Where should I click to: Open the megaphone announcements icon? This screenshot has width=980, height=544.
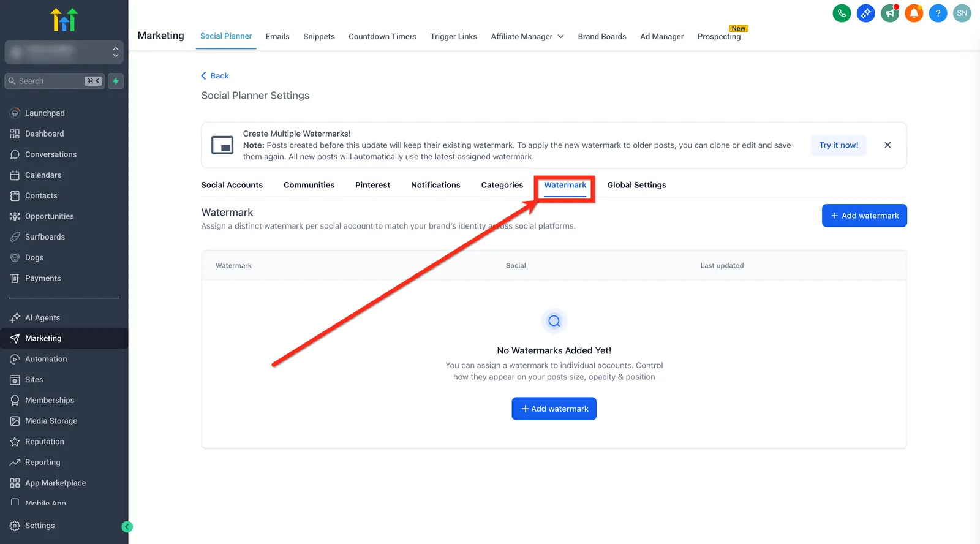890,13
